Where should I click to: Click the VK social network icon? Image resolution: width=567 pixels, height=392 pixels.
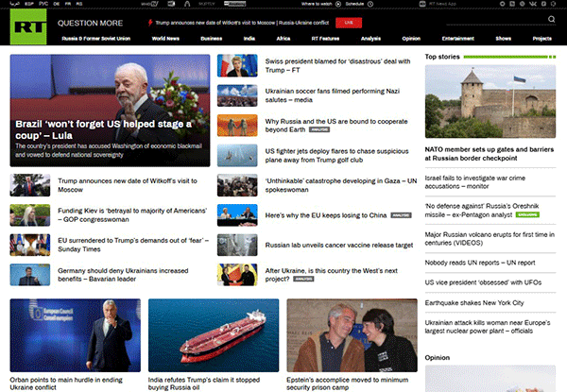tap(533, 4)
